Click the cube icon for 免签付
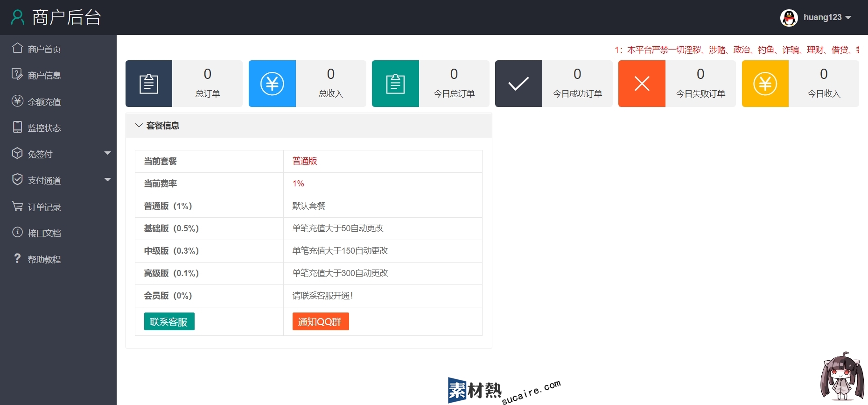This screenshot has height=405, width=868. (x=17, y=153)
